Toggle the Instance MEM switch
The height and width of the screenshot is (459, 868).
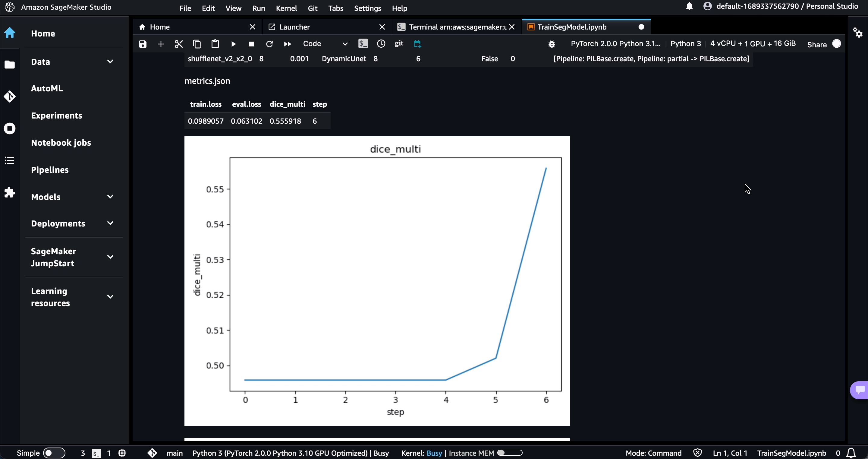pyautogui.click(x=510, y=453)
